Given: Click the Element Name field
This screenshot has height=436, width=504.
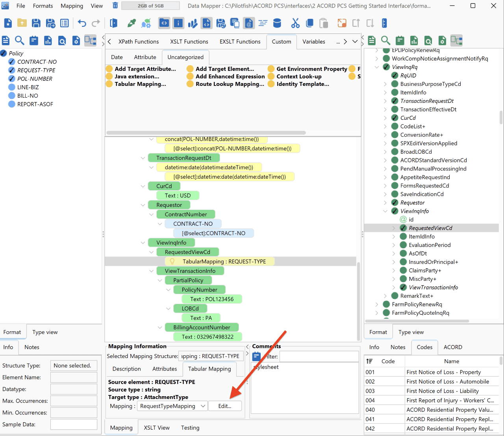Looking at the screenshot, I should 74,377.
